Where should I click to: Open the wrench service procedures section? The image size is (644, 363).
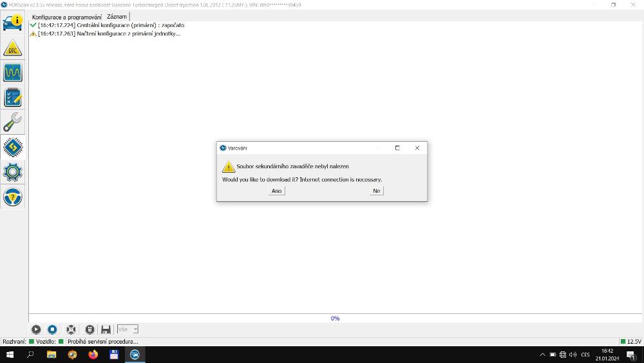[13, 122]
